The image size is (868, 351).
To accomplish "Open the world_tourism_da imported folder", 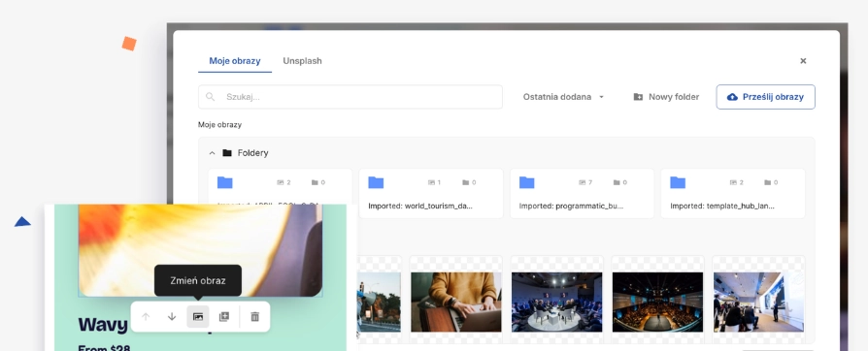I will [x=431, y=194].
